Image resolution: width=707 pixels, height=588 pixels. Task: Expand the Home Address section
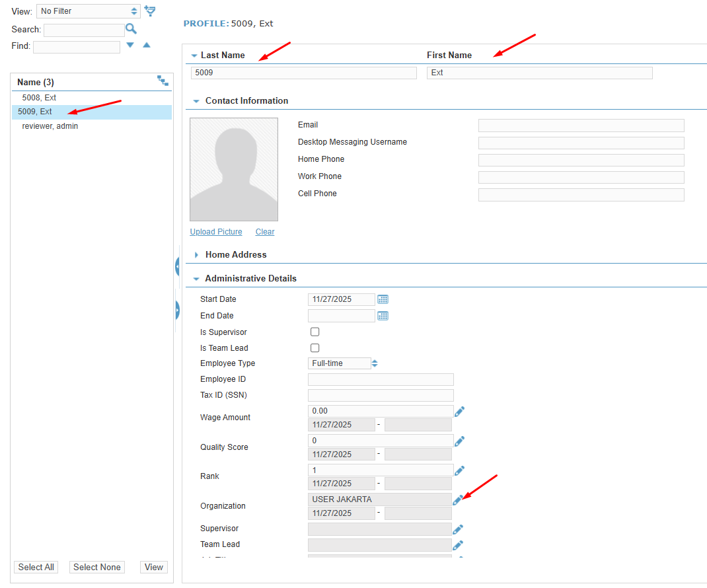[x=197, y=255]
